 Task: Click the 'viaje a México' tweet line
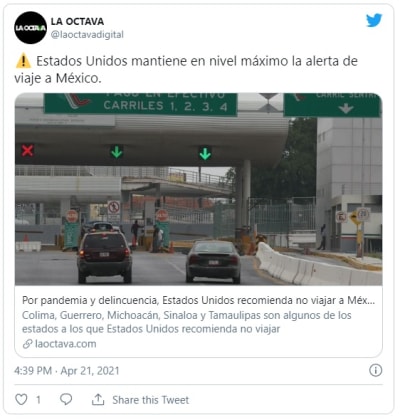(58, 78)
